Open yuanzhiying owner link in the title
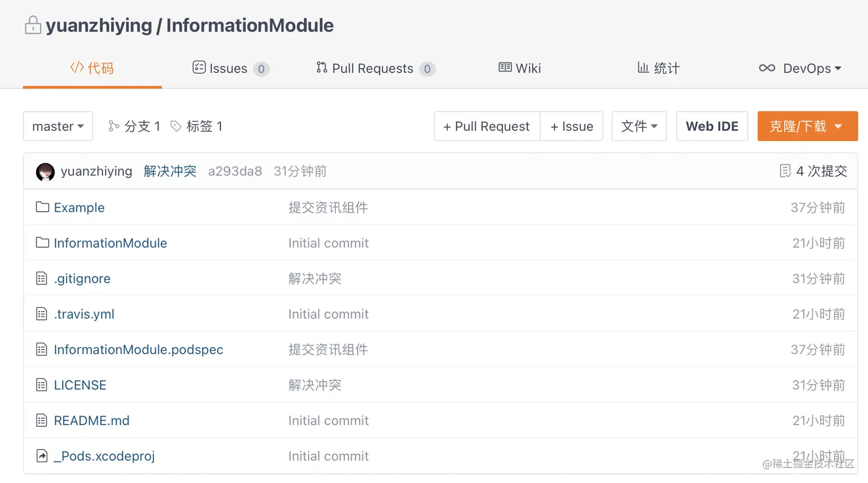868x483 pixels. tap(99, 25)
